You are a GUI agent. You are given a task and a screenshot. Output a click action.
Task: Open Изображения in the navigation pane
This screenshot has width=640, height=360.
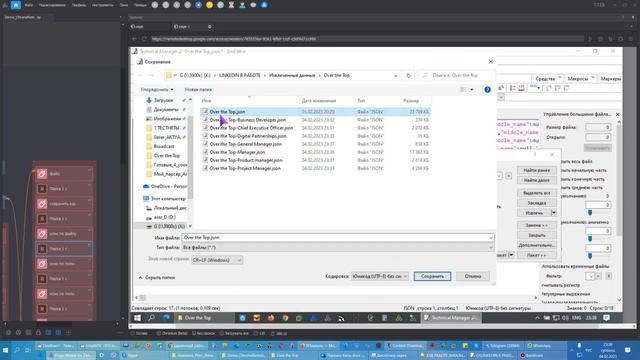pos(167,119)
